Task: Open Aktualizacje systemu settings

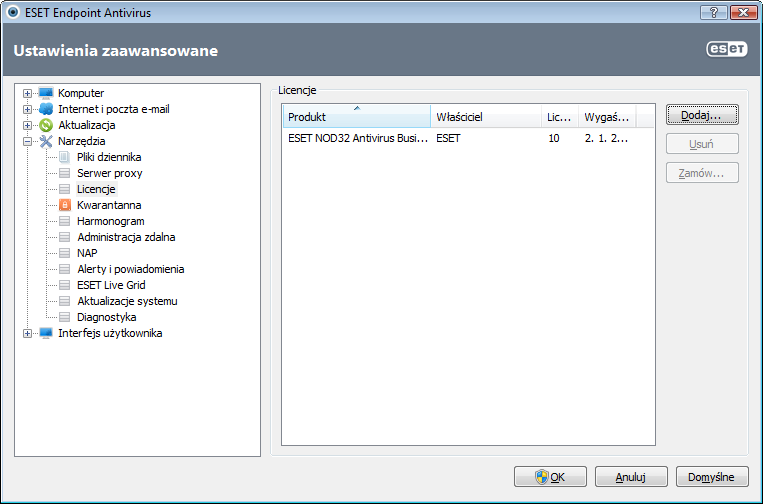Action: point(127,301)
